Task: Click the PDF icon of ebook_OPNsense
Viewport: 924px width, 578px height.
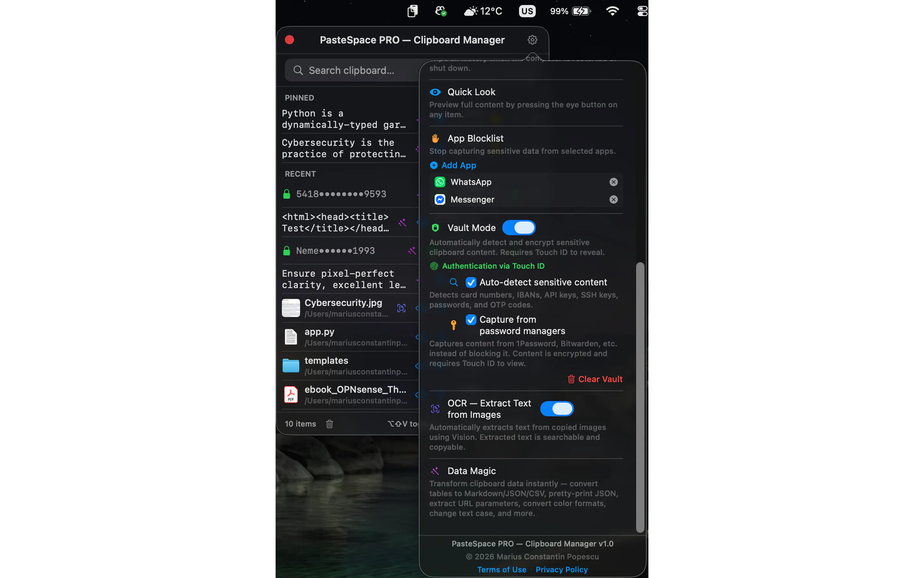Action: click(291, 395)
